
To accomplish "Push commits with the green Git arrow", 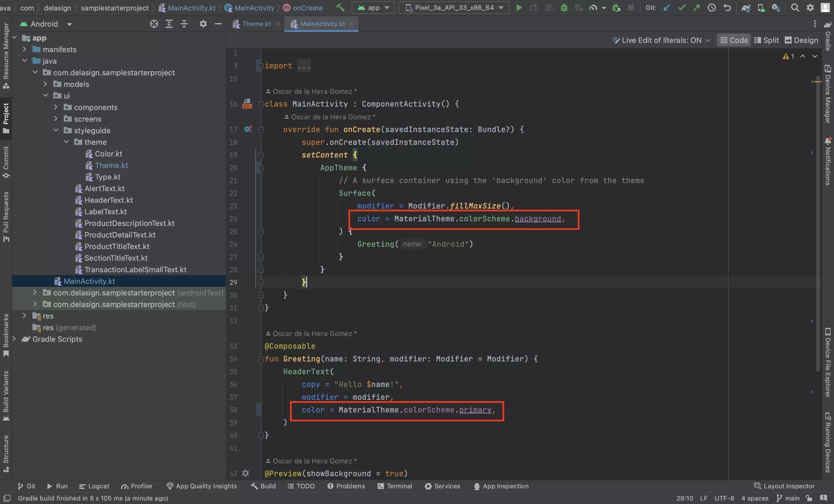I will 697,8.
